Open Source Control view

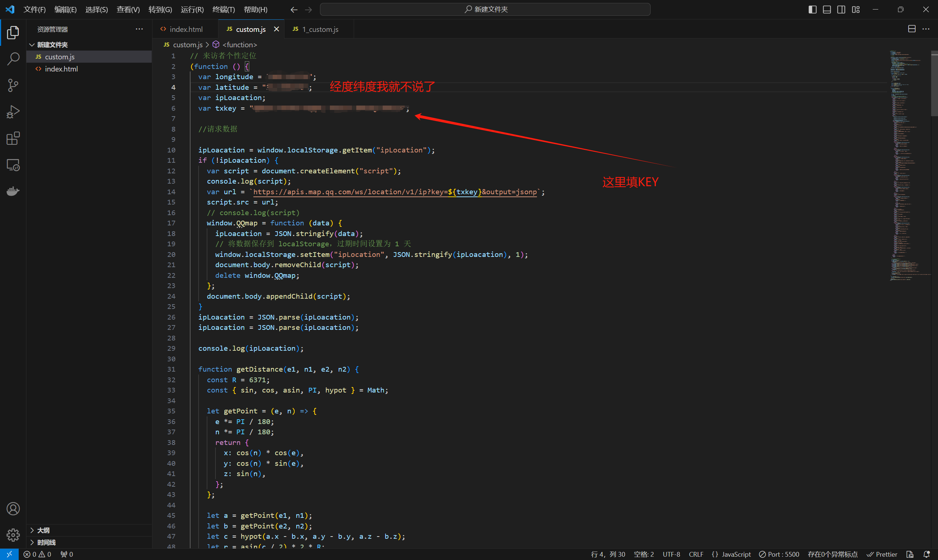click(x=13, y=85)
